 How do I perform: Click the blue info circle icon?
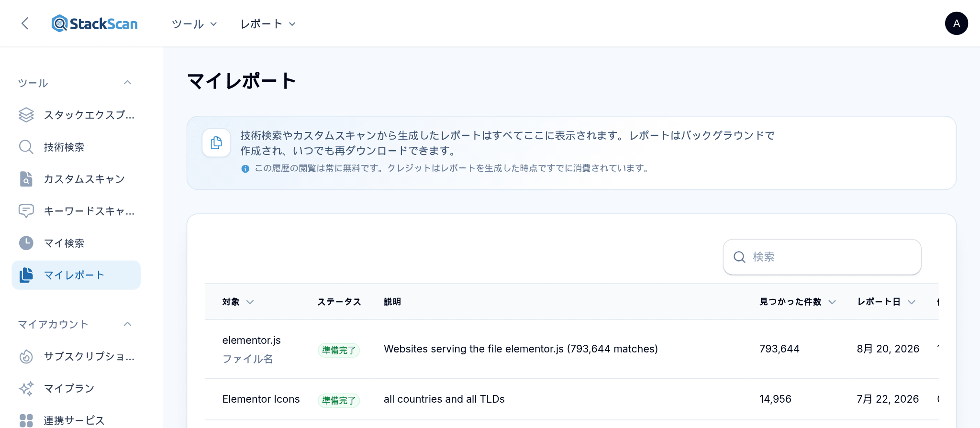[x=245, y=169]
